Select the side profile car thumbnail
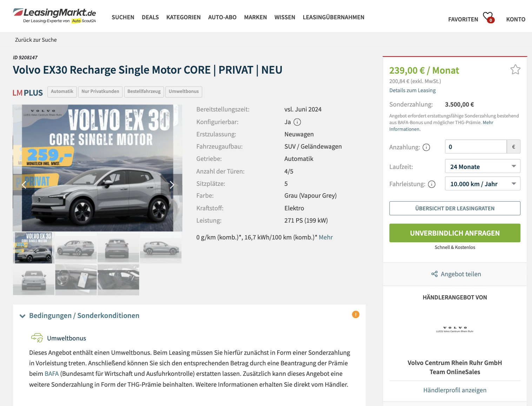The height and width of the screenshot is (406, 532). click(161, 248)
